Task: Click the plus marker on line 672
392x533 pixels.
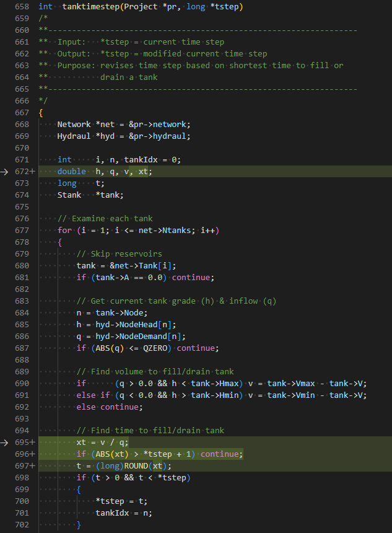Action: tap(33, 172)
